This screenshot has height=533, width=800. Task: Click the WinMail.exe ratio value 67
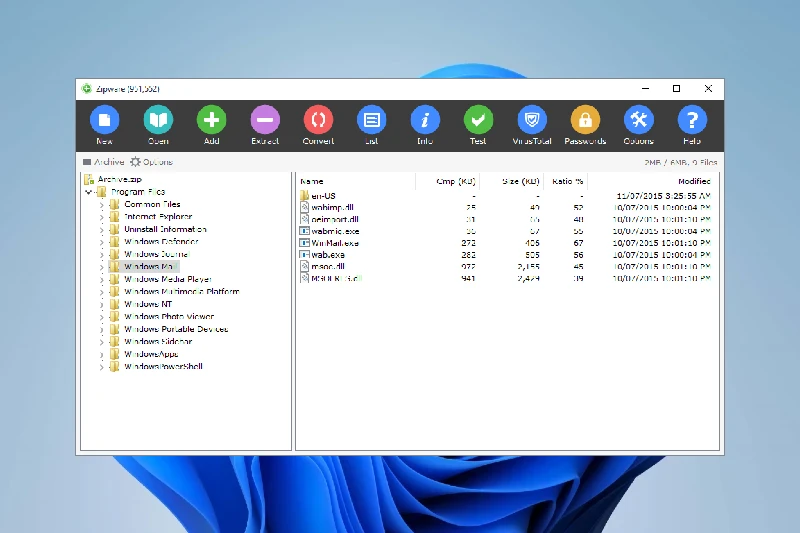coord(578,243)
